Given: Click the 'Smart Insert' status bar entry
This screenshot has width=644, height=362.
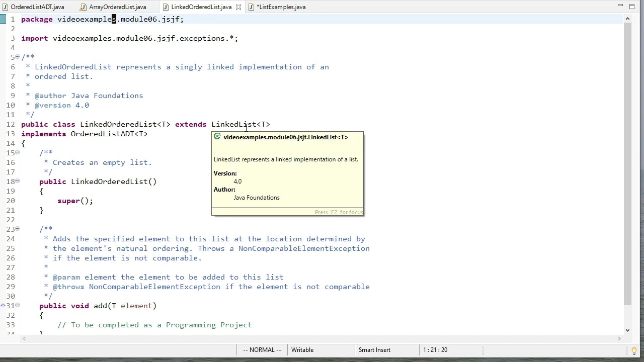Looking at the screenshot, I should [x=374, y=350].
